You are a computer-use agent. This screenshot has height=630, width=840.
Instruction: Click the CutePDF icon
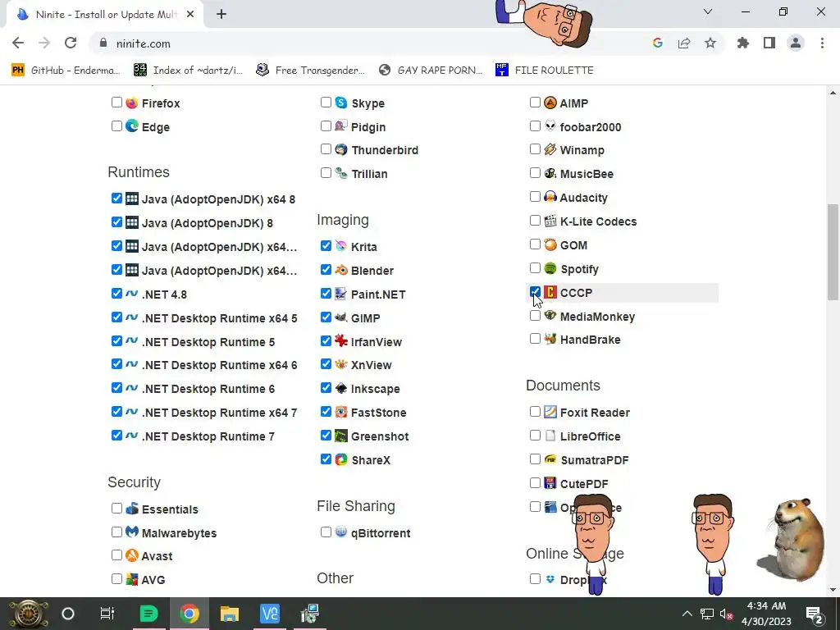(x=550, y=483)
